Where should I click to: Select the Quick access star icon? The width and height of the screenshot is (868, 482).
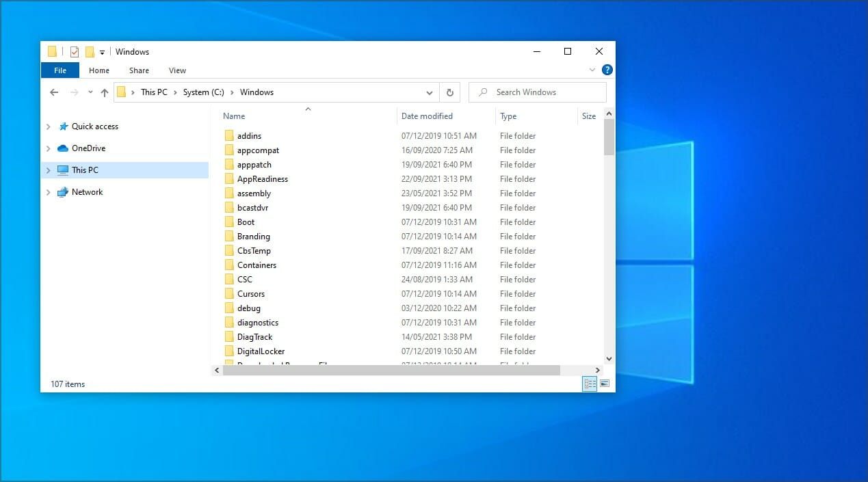(x=64, y=126)
